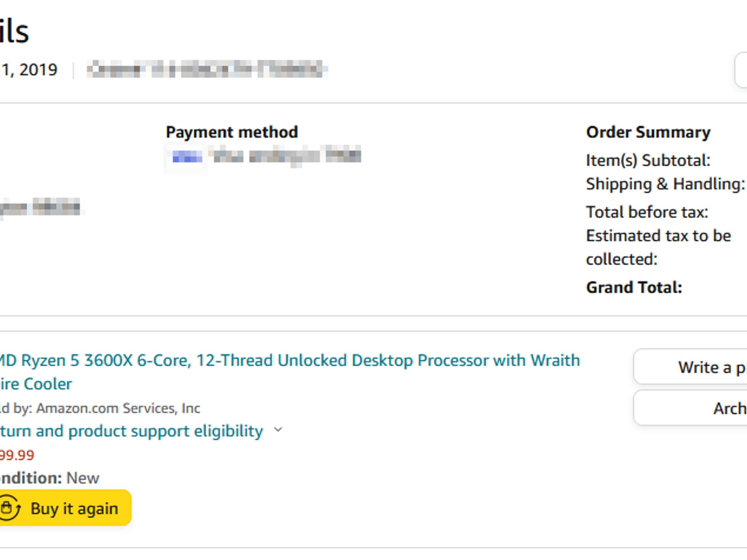Expand the return and product support eligibility chevron
Image resolution: width=747 pixels, height=560 pixels.
tap(278, 430)
